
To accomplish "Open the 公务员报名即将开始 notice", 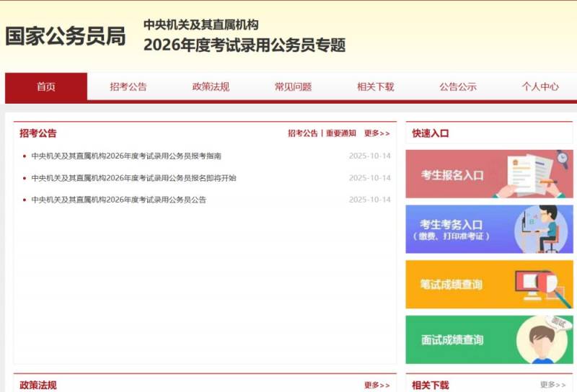I will point(133,178).
